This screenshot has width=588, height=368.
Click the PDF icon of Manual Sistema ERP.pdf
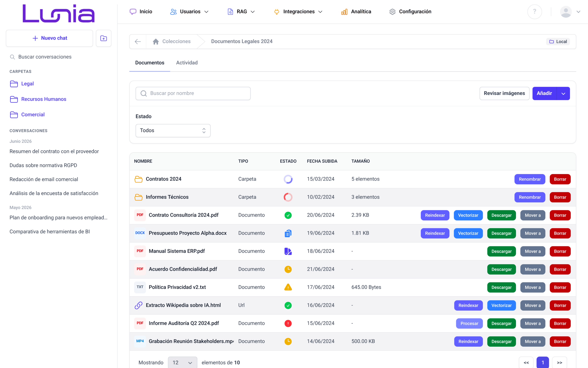(140, 251)
